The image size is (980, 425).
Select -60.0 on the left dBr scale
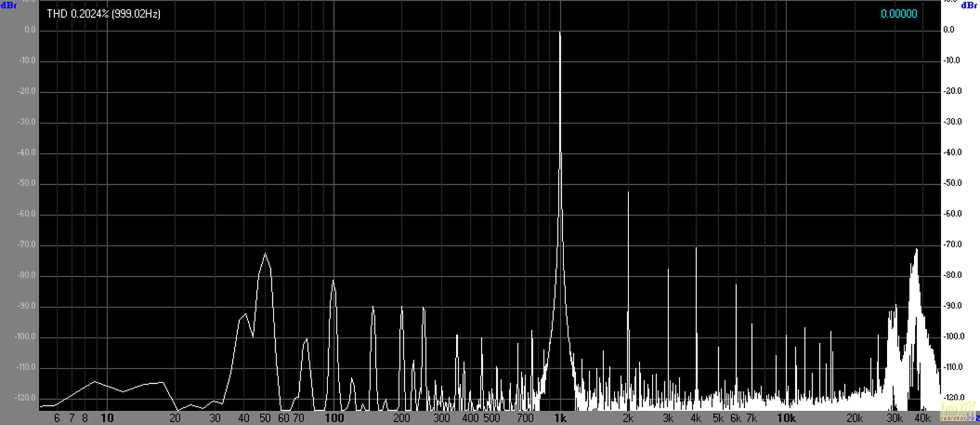[x=27, y=214]
